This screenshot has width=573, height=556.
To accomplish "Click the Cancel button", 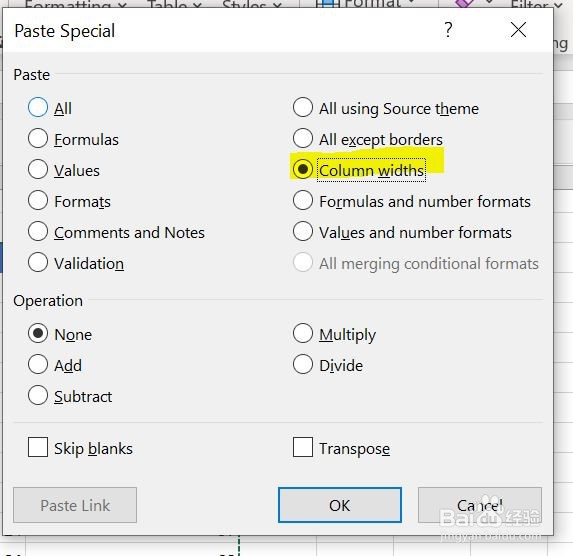I will (x=480, y=505).
